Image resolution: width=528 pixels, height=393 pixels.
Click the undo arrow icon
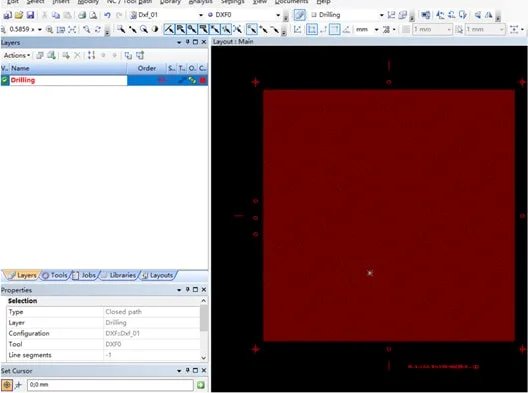click(107, 15)
